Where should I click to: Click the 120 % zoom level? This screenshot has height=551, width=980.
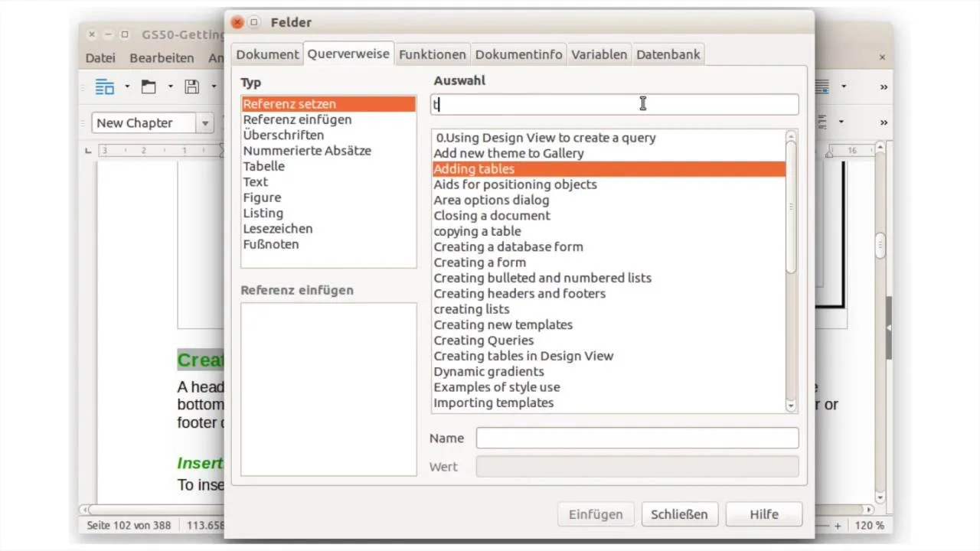pyautogui.click(x=869, y=526)
